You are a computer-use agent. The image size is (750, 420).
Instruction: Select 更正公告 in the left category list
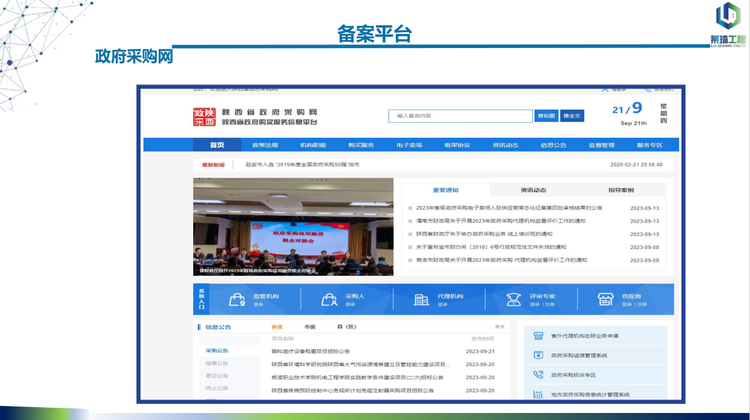[x=217, y=376]
